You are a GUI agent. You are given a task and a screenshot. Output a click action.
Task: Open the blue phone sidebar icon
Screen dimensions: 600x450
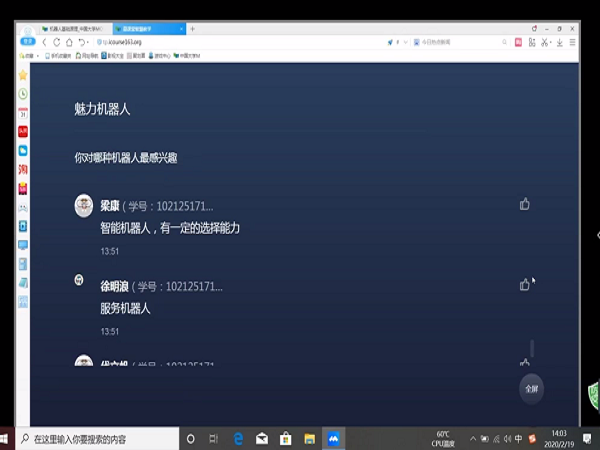[23, 226]
